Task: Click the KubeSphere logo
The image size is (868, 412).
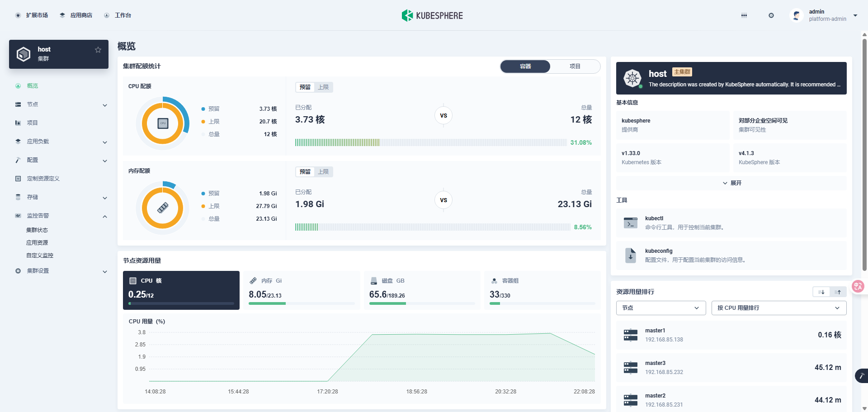Action: tap(432, 15)
